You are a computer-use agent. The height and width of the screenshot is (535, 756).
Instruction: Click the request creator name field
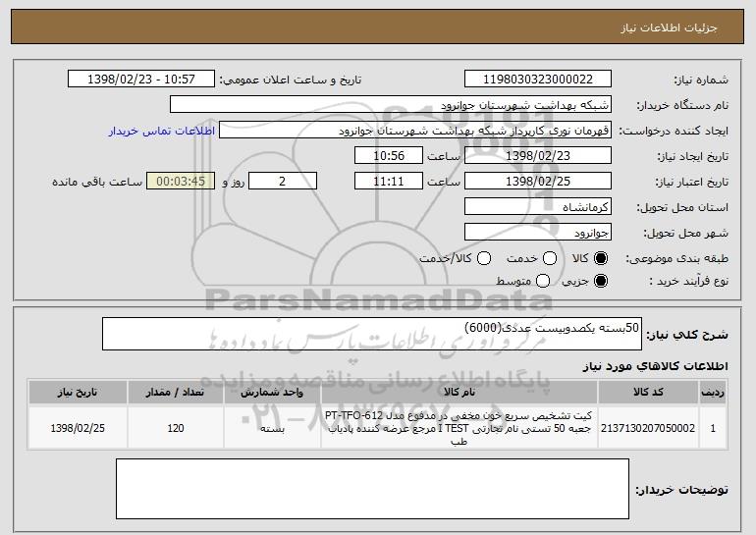[x=415, y=131]
